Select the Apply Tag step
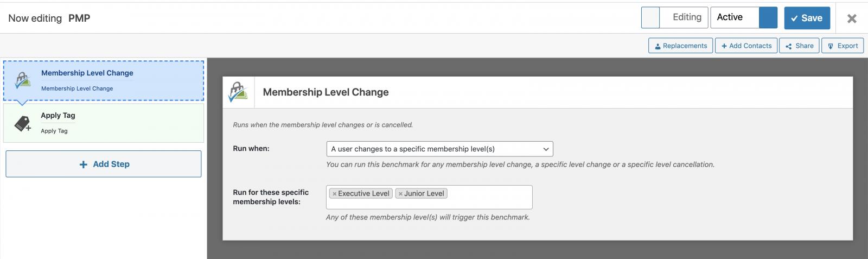Viewport: 868px width, 259px height. coord(104,123)
